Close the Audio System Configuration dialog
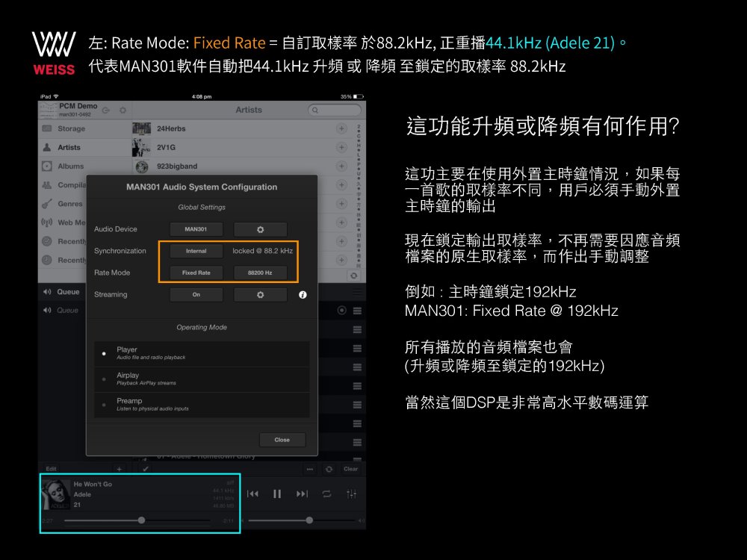The image size is (747, 560). [x=282, y=440]
